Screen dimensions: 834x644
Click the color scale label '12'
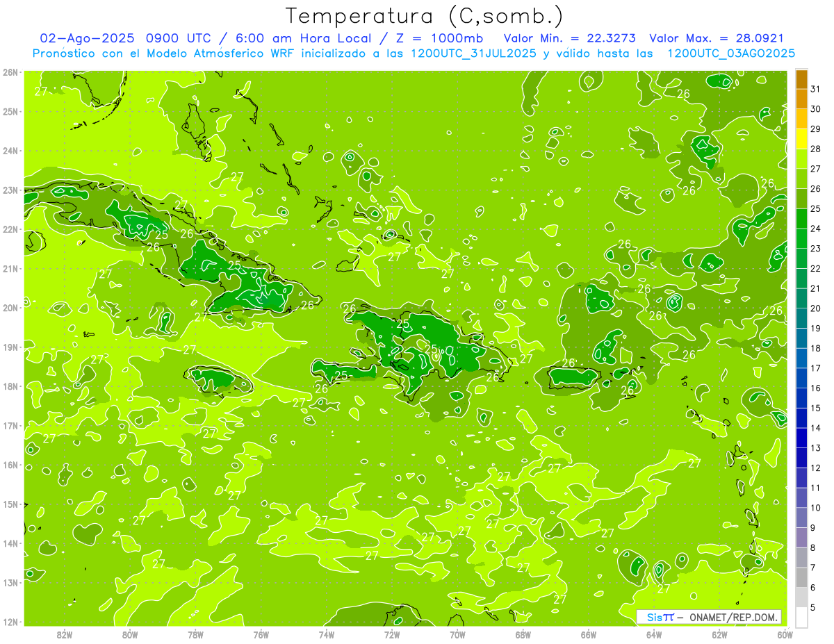point(816,468)
